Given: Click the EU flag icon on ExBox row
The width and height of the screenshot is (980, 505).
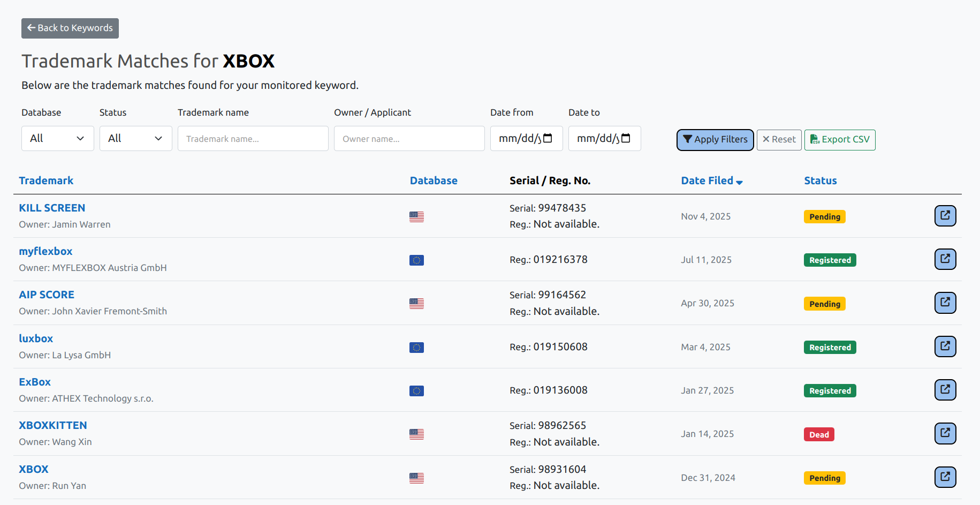Looking at the screenshot, I should [417, 391].
